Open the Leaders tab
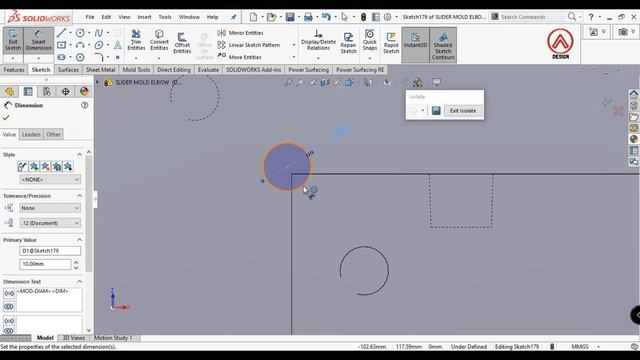 point(31,134)
